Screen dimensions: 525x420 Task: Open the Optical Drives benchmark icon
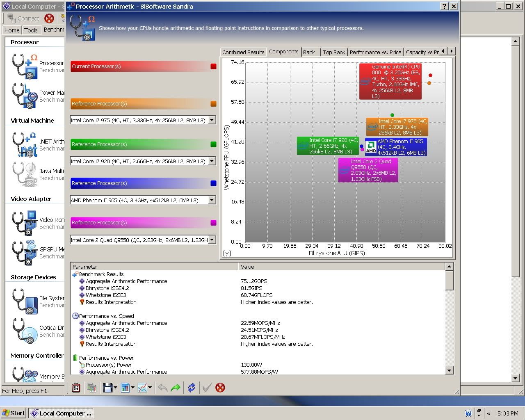(25, 331)
